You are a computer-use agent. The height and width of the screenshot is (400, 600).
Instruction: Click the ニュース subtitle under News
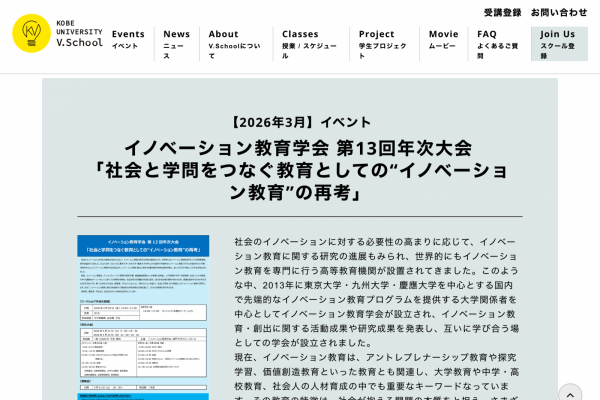pyautogui.click(x=173, y=50)
